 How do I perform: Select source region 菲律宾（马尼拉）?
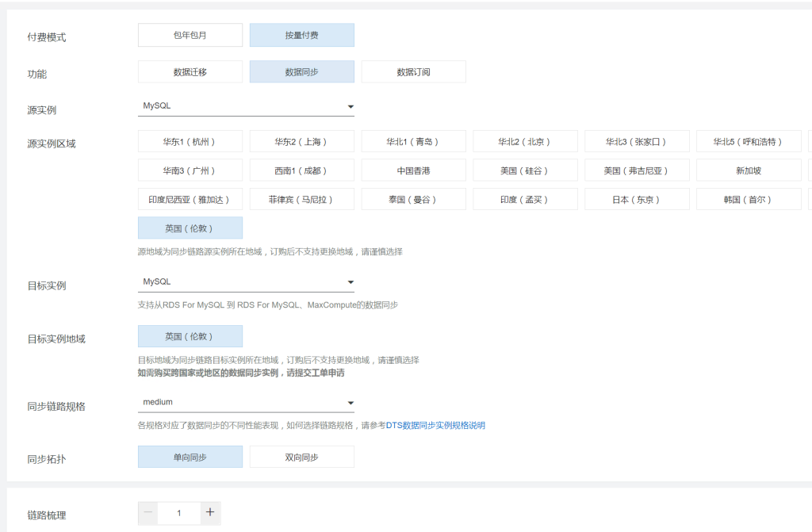[302, 200]
